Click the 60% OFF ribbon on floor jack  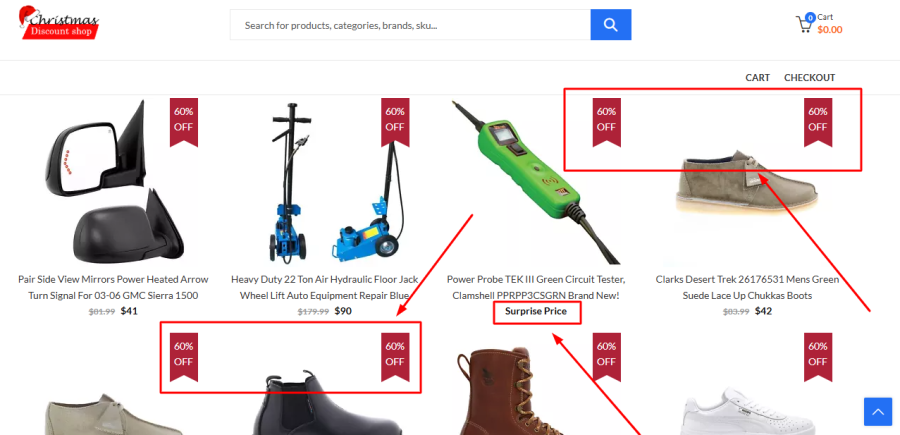[395, 122]
